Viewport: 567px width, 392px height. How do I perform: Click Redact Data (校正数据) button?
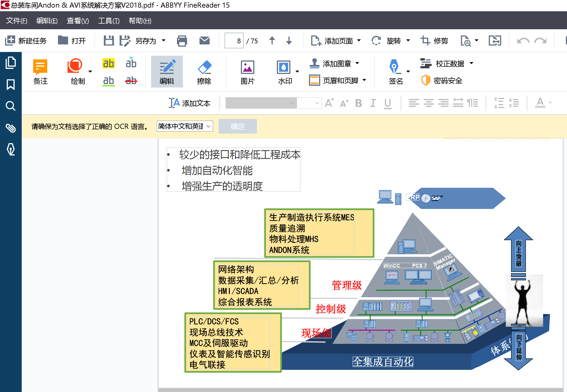click(443, 64)
